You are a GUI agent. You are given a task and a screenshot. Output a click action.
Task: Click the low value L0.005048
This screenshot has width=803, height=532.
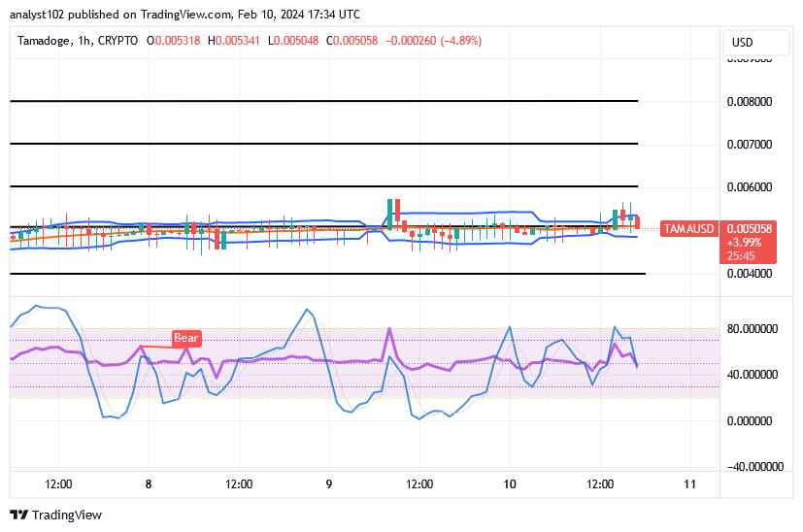click(x=293, y=41)
